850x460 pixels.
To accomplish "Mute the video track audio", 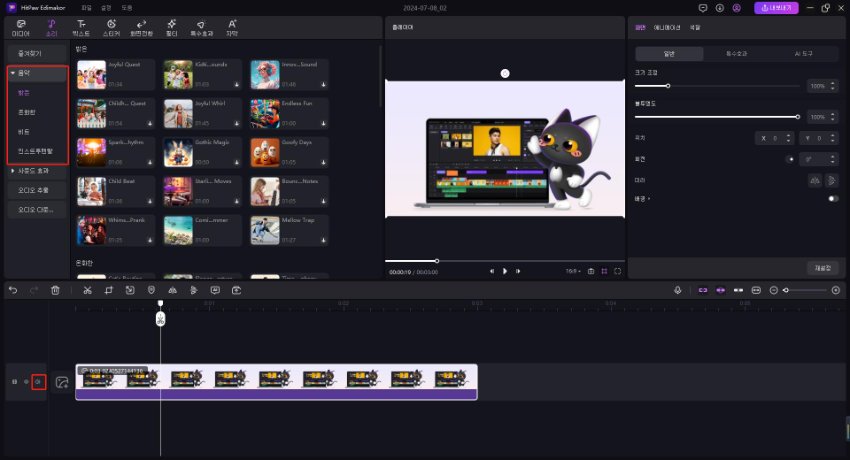I will coord(38,382).
